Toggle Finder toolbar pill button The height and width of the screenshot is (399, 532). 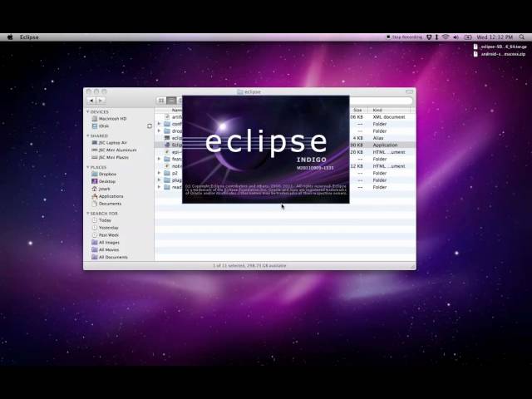click(410, 91)
